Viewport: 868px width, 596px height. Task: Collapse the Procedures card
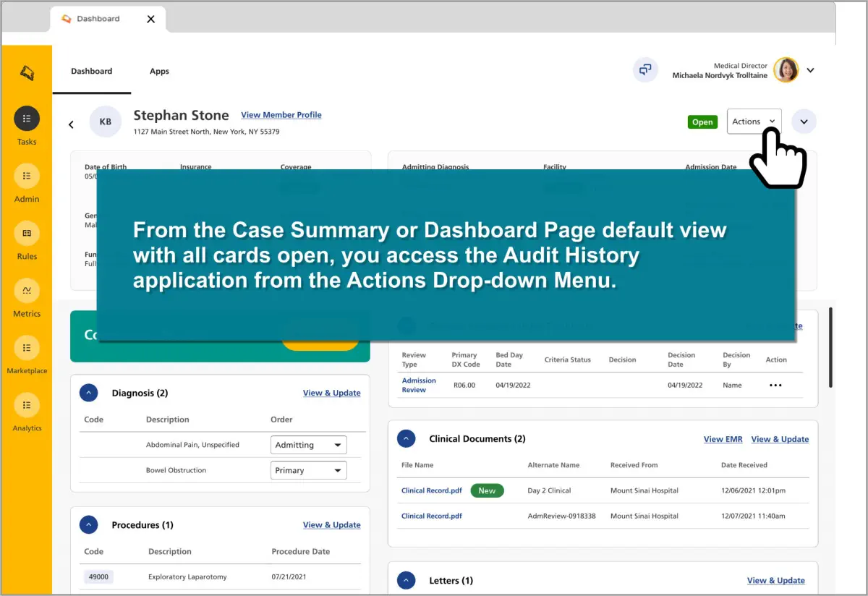[88, 524]
